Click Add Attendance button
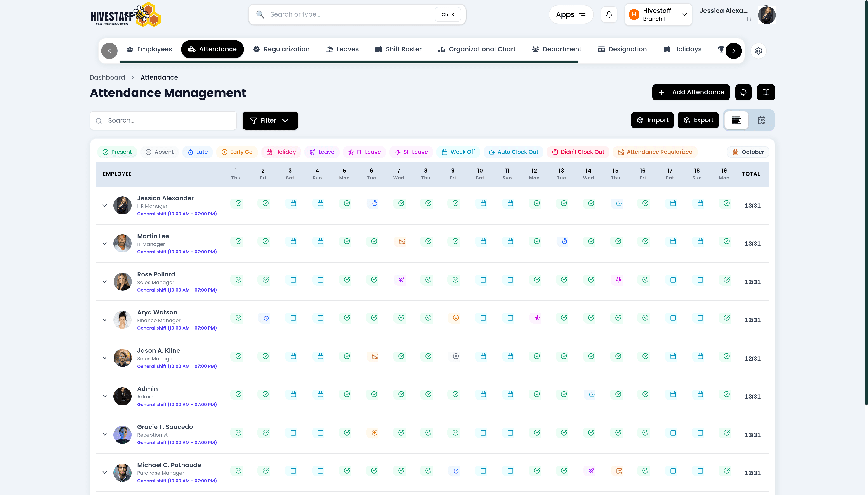 click(x=691, y=92)
